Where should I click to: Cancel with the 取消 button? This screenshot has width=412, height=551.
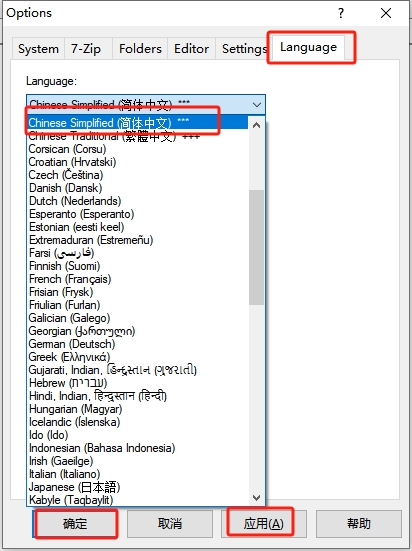tap(170, 524)
